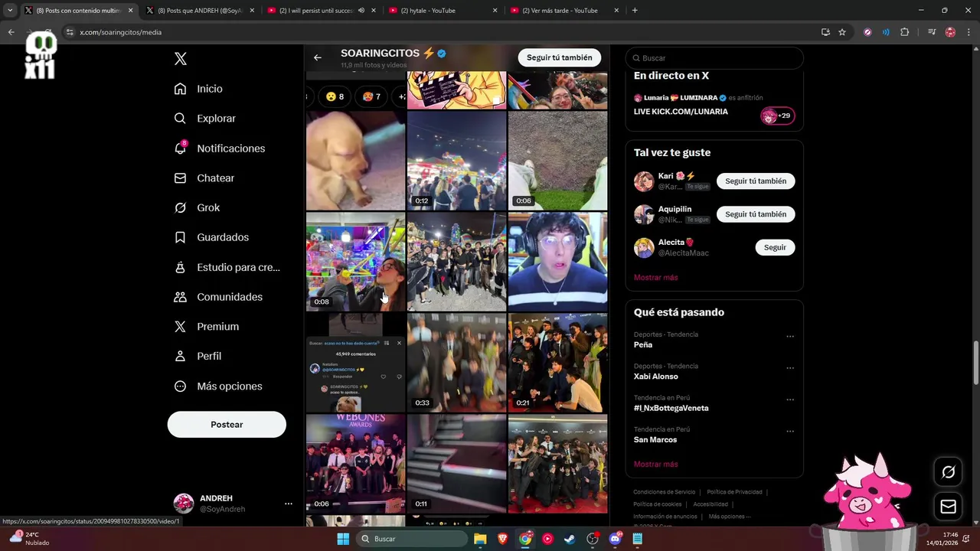980x551 pixels.
Task: Open LIVE KICK.COM/LUNARIA broadcast
Action: 681,112
